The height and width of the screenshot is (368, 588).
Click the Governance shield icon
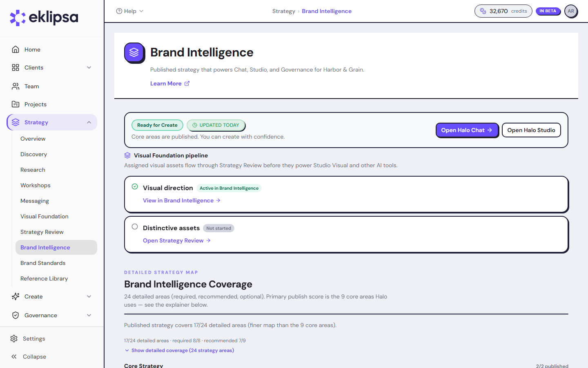[x=16, y=315]
